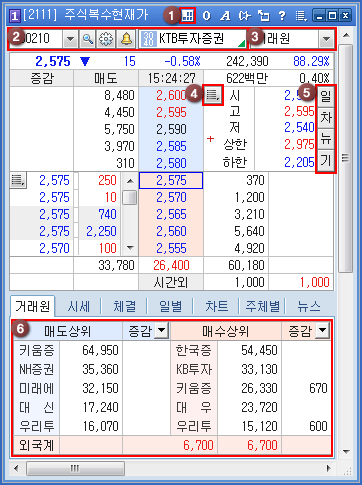This screenshot has height=485, width=362.
Task: Open stock search with magnifier icon
Action: click(88, 39)
